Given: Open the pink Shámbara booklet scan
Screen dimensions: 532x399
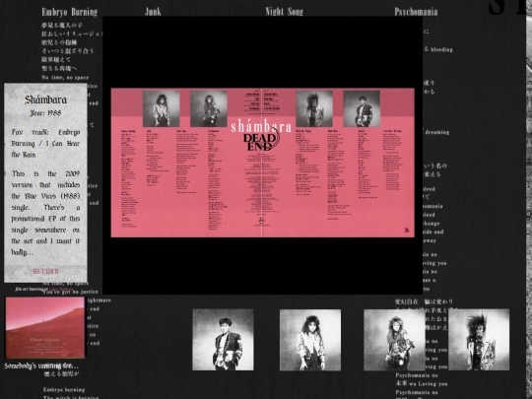Looking at the screenshot, I should tap(263, 163).
